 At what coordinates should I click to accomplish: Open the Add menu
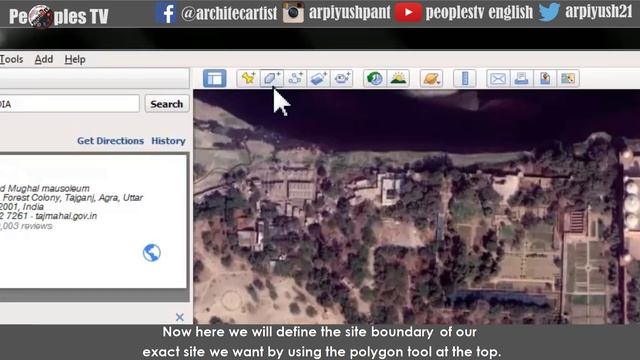44,59
